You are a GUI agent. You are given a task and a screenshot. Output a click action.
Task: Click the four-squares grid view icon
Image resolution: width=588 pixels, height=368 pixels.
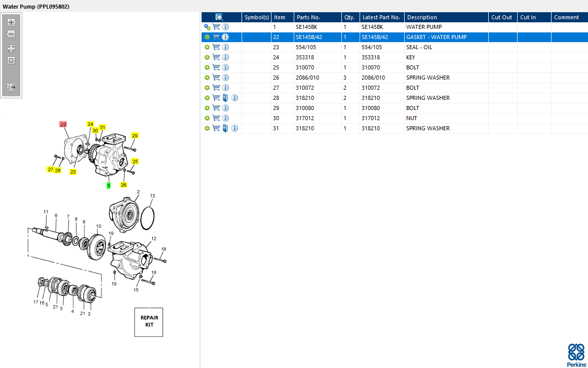click(11, 49)
